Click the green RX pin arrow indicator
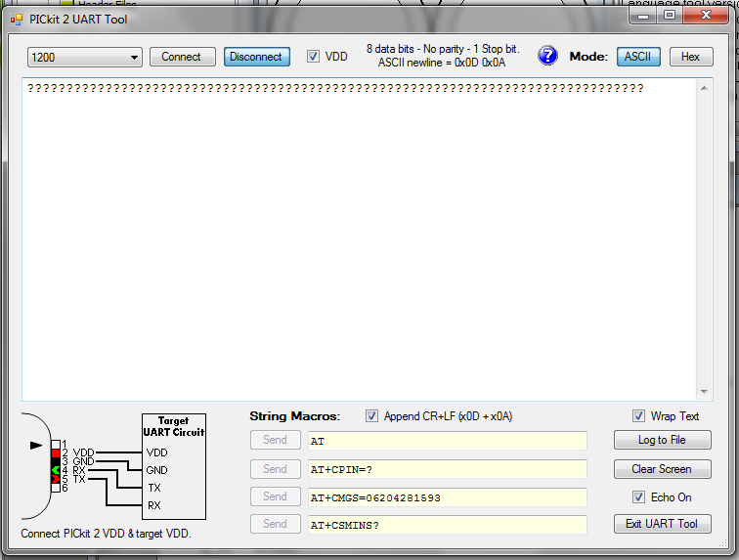Viewport: 739px width, 560px height. coord(56,470)
